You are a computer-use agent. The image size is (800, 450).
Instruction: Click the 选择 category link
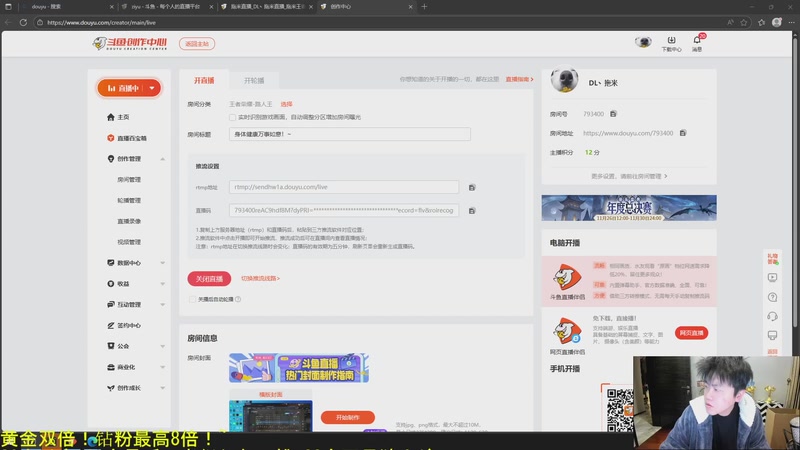coord(286,104)
